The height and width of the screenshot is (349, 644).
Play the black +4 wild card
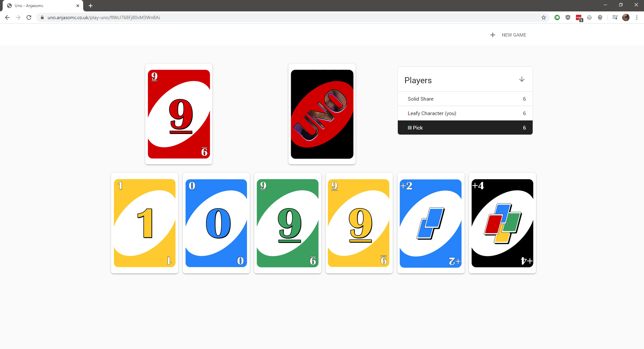(502, 223)
